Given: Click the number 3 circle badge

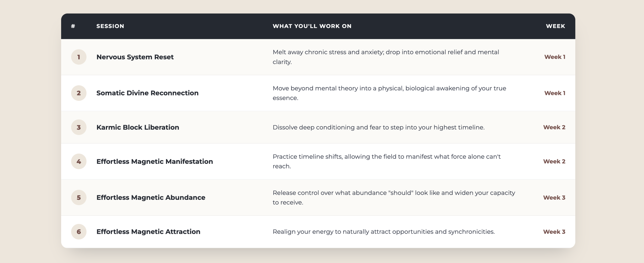Looking at the screenshot, I should click(x=79, y=127).
